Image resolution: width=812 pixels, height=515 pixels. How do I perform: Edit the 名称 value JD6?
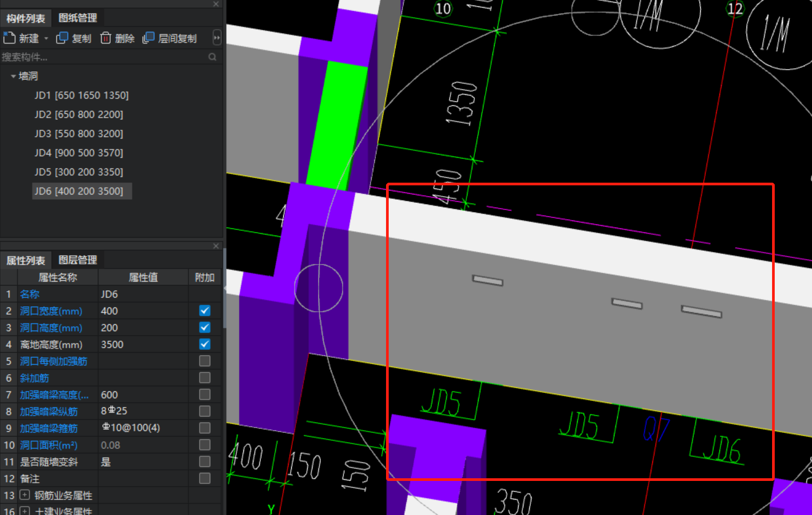pyautogui.click(x=143, y=294)
